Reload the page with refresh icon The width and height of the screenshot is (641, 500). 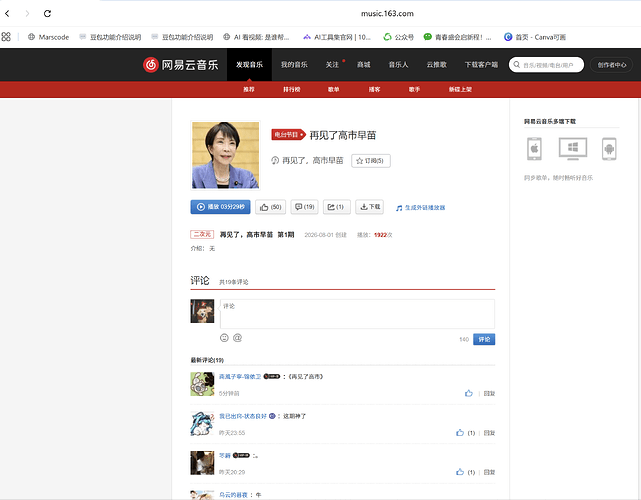point(47,13)
